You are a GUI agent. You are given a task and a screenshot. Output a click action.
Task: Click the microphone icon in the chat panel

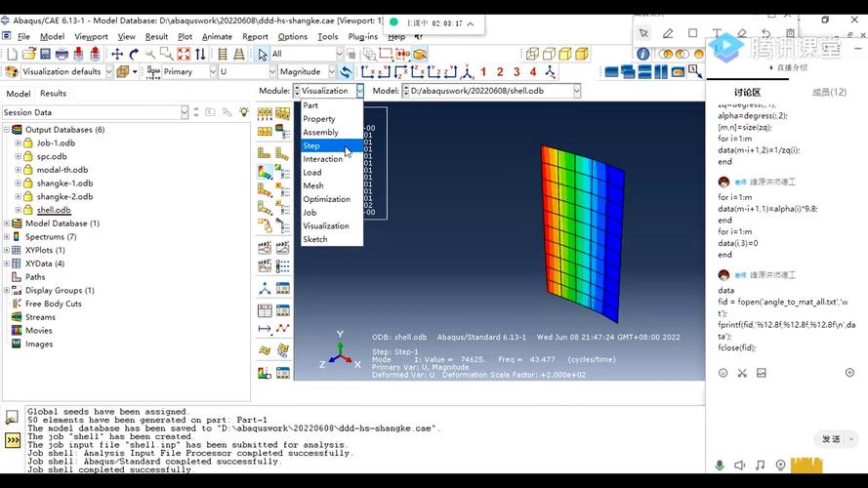pos(720,466)
